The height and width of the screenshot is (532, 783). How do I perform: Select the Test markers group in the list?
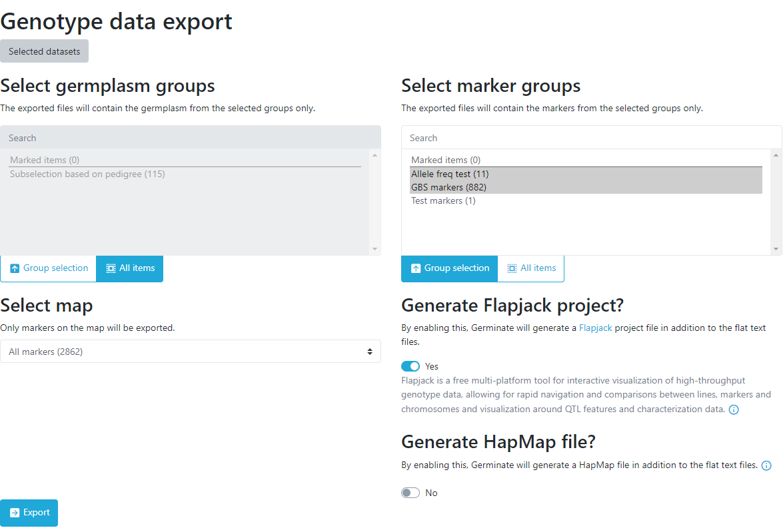[x=442, y=200]
